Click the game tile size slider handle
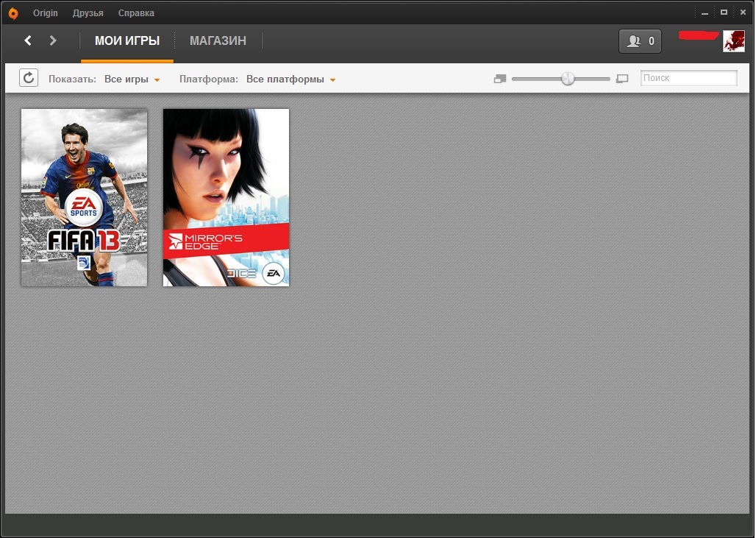756x538 pixels. (x=568, y=78)
